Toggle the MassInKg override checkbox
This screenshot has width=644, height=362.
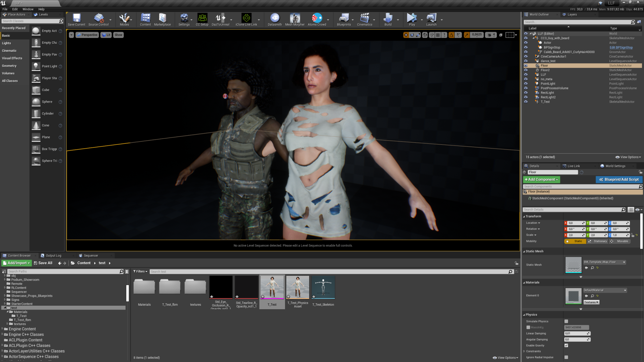[528, 328]
